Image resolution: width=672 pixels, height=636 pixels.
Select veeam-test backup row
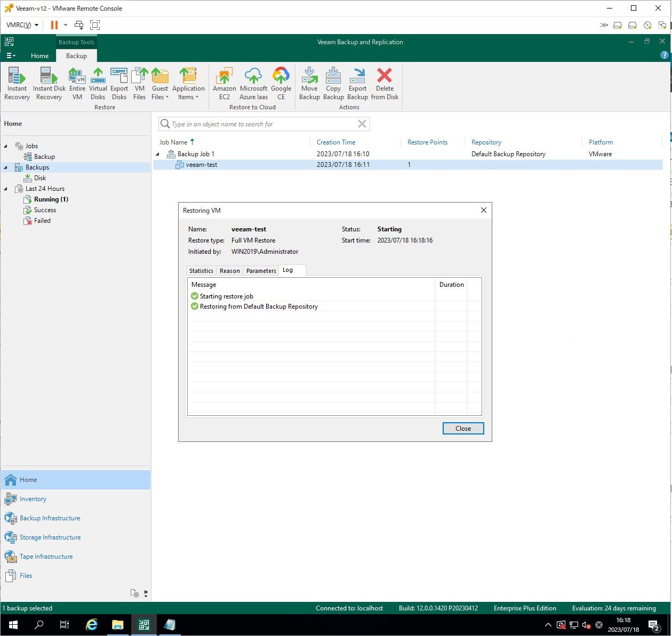point(408,165)
